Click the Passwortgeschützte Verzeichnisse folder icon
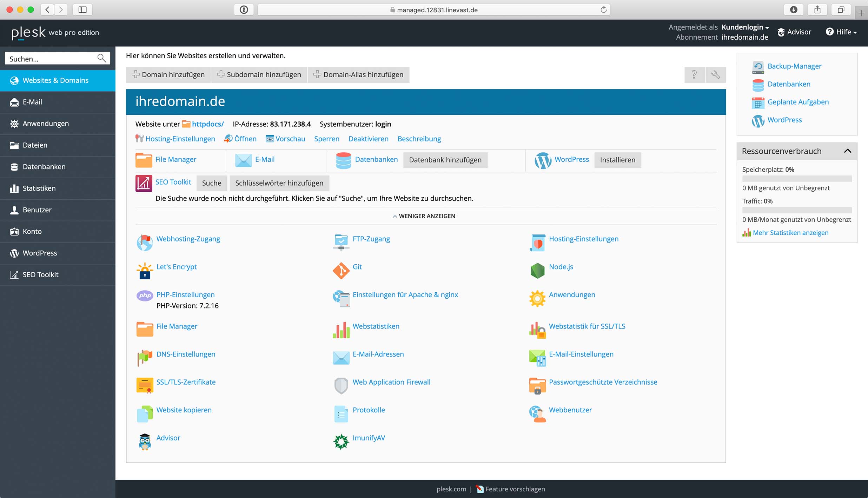Screen dimensions: 868x498 [537, 386]
